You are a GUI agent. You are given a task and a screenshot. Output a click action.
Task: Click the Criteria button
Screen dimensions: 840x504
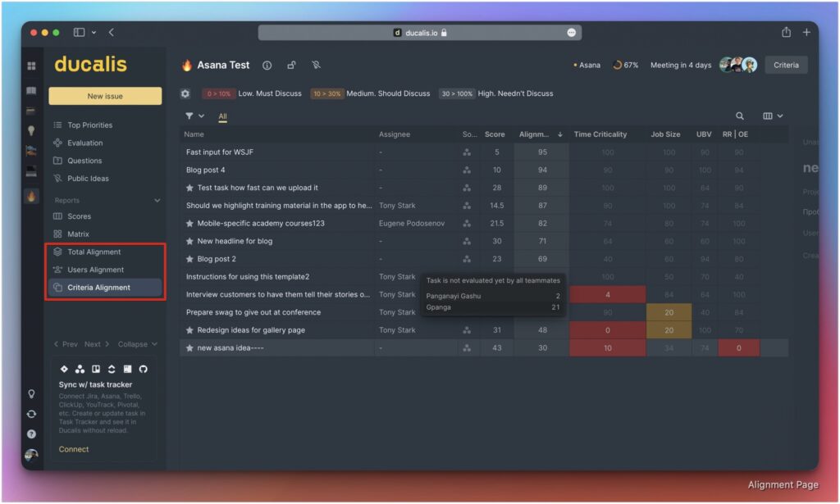(x=786, y=66)
